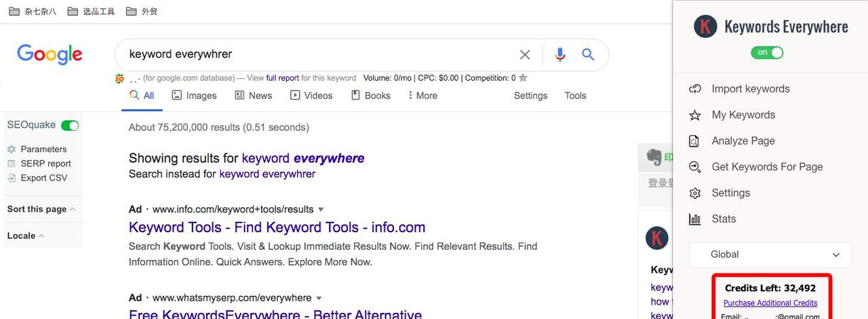Switch to the Videos search tab

click(311, 96)
